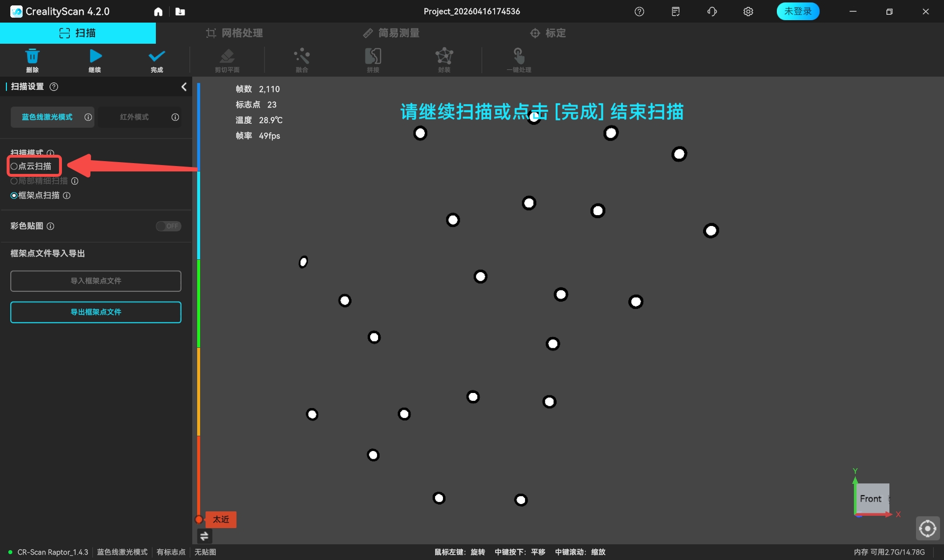Click the Front face of view cube
The width and height of the screenshot is (944, 560).
tap(872, 499)
